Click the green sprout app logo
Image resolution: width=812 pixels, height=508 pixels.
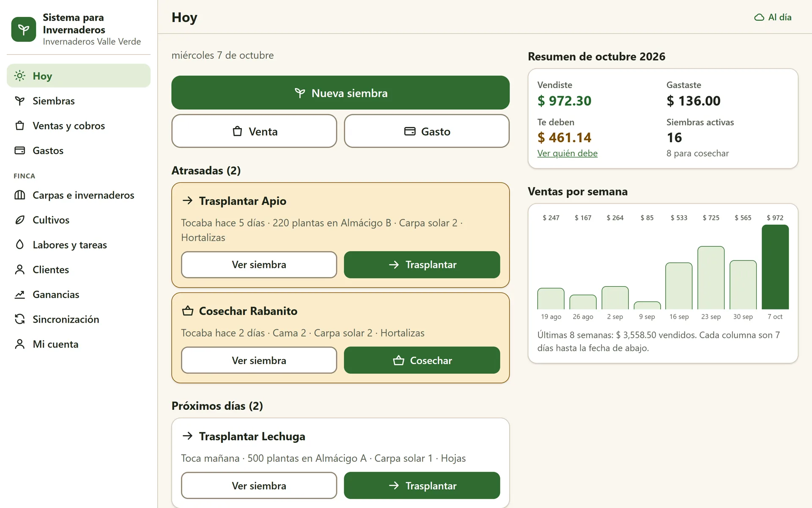24,29
